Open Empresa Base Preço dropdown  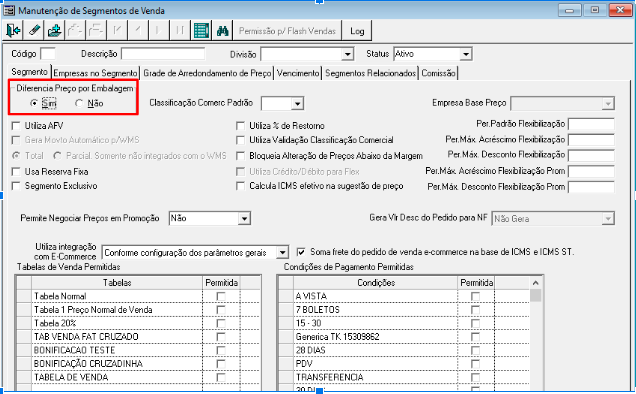coord(608,104)
